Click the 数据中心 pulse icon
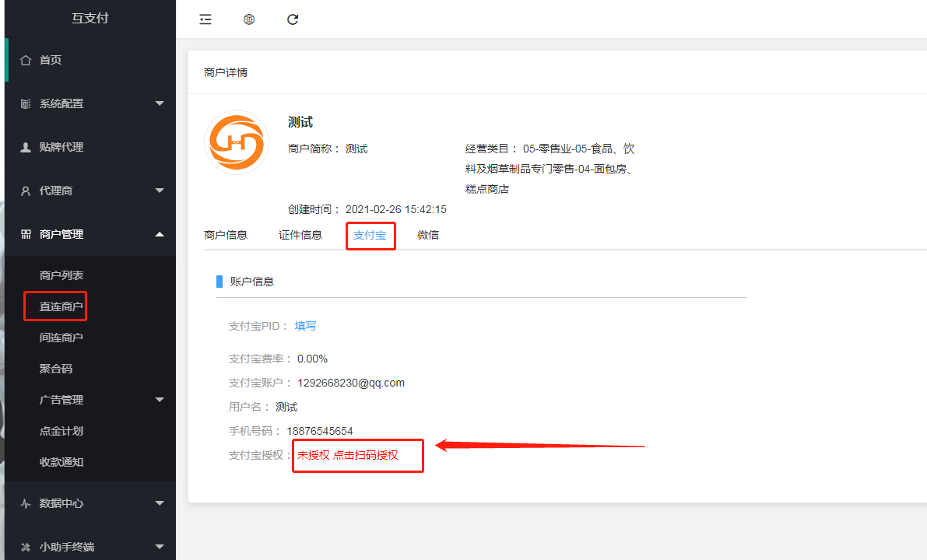Viewport: 927px width, 560px height. 26,503
